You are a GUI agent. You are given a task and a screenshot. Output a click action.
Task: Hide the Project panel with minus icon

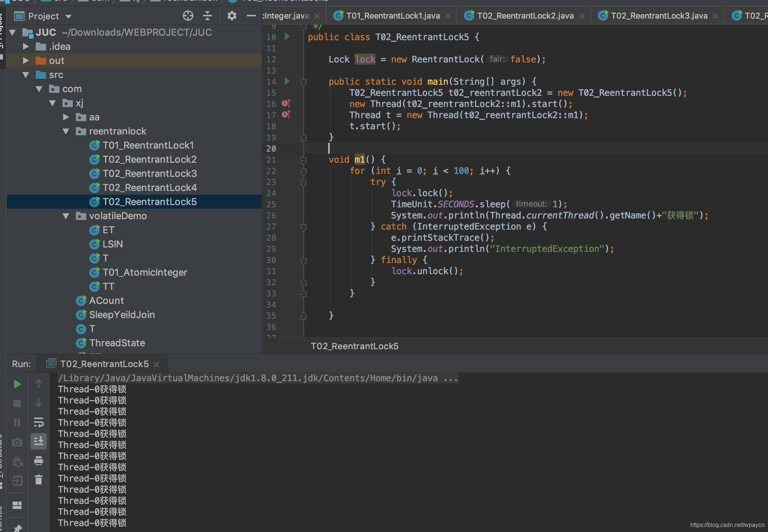pos(251,16)
